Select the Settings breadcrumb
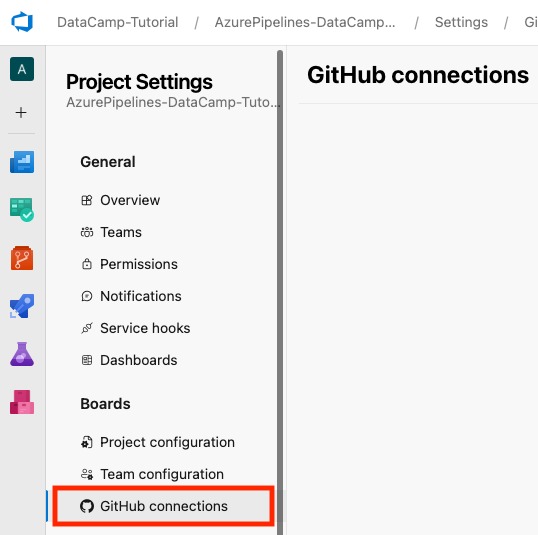 tap(461, 22)
